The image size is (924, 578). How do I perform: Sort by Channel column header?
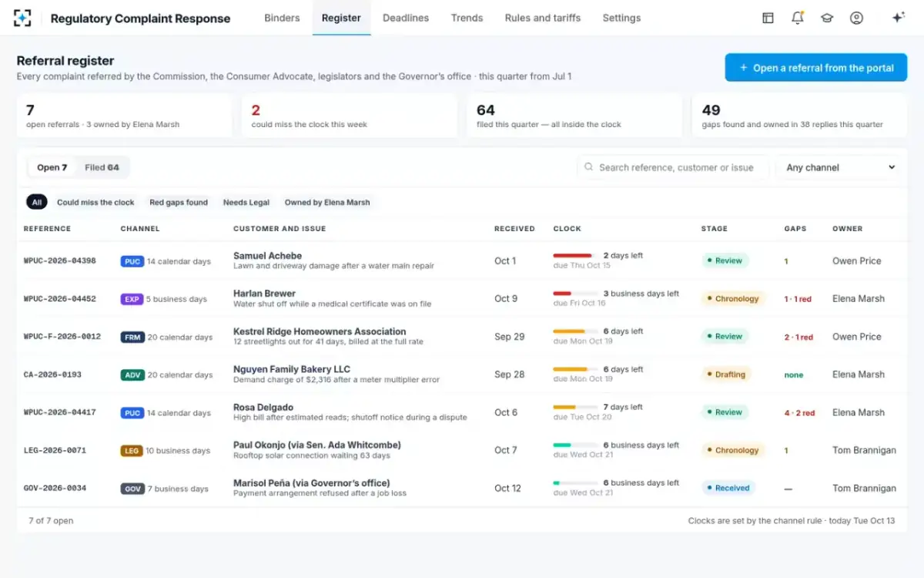tap(140, 229)
